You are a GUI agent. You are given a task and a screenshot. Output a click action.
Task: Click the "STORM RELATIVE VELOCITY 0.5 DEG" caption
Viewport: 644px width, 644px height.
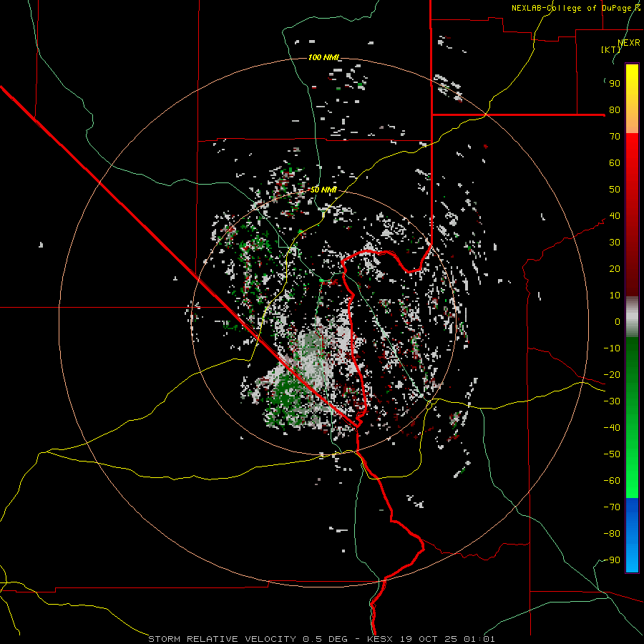248,639
